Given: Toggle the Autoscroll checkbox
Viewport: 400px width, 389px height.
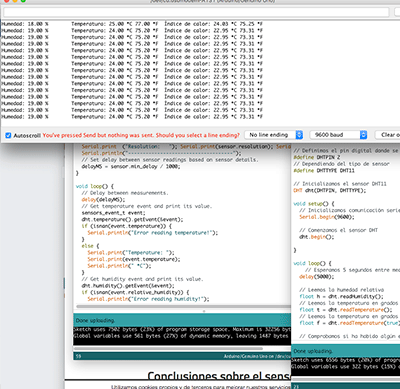Looking at the screenshot, I should coord(8,135).
